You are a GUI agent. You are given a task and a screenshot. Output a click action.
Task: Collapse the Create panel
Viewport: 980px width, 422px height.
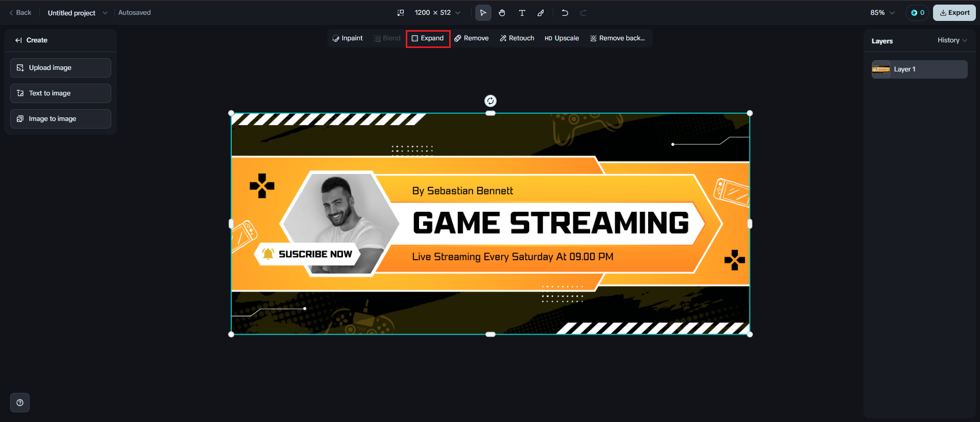18,40
